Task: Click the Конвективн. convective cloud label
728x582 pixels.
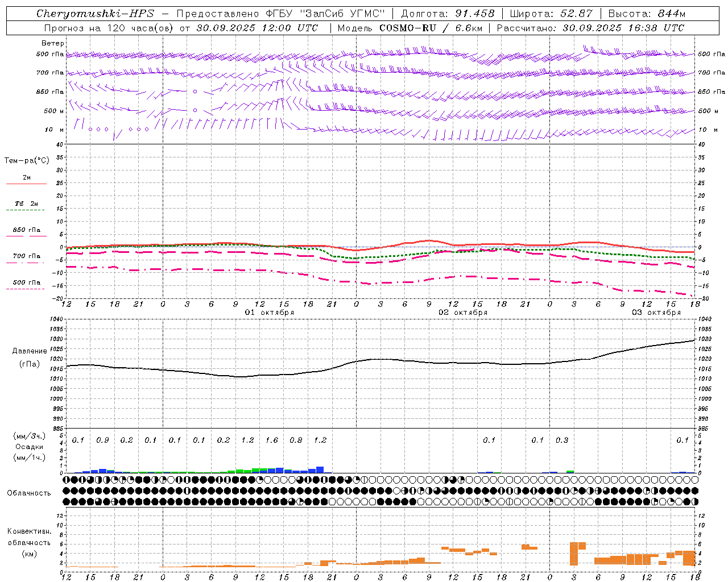Action: tap(30, 531)
